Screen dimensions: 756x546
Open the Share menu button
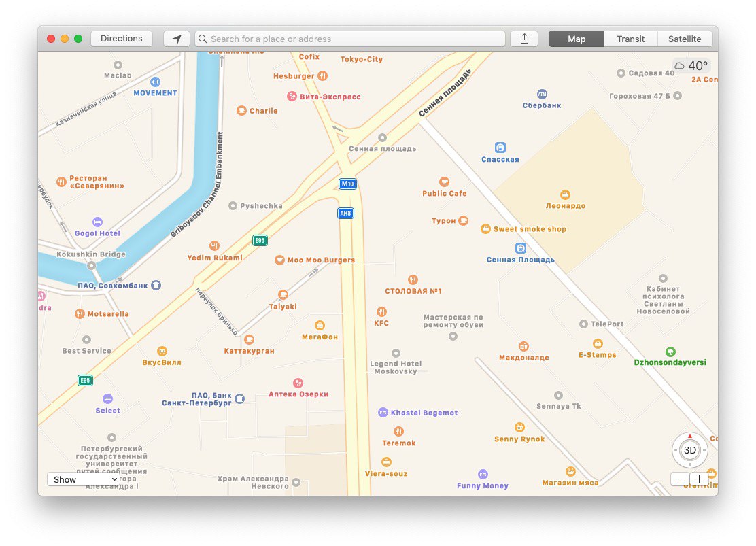pyautogui.click(x=524, y=39)
